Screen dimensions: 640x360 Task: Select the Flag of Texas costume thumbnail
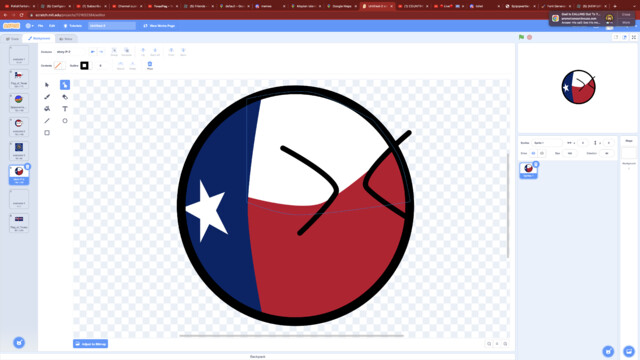(19, 78)
